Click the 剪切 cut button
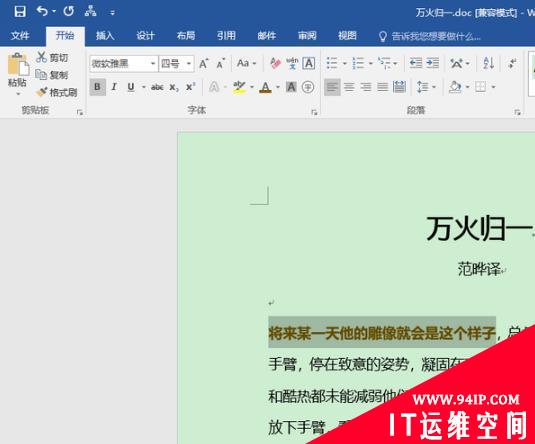The width and height of the screenshot is (535, 444). coord(53,57)
